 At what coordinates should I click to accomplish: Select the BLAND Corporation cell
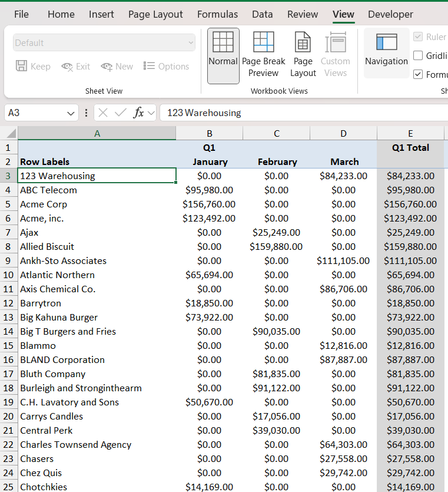97,359
